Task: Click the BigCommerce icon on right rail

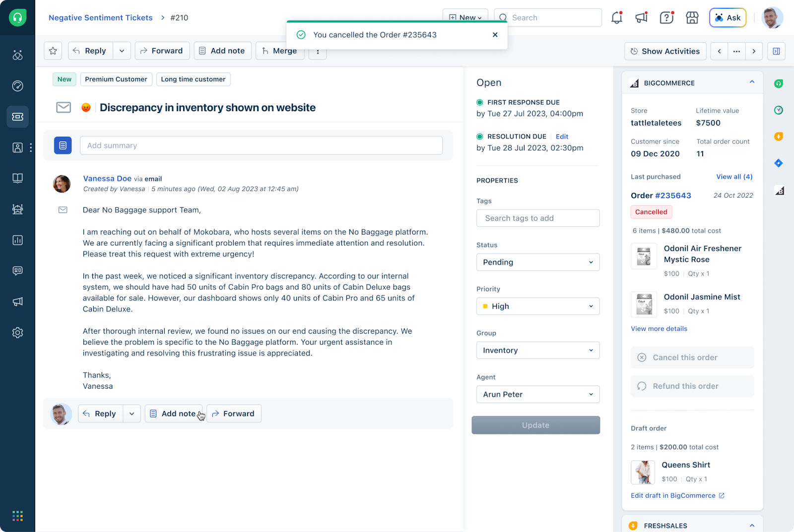Action: click(x=780, y=190)
